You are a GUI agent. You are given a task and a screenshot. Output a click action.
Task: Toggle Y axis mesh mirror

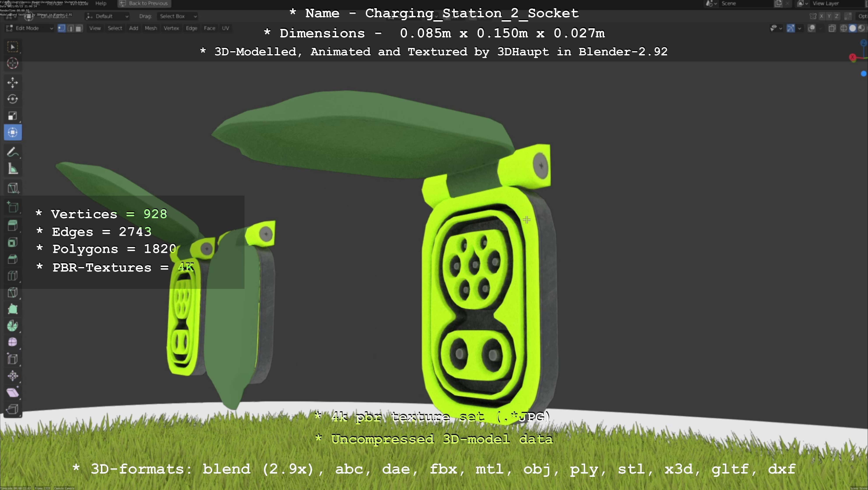(829, 16)
